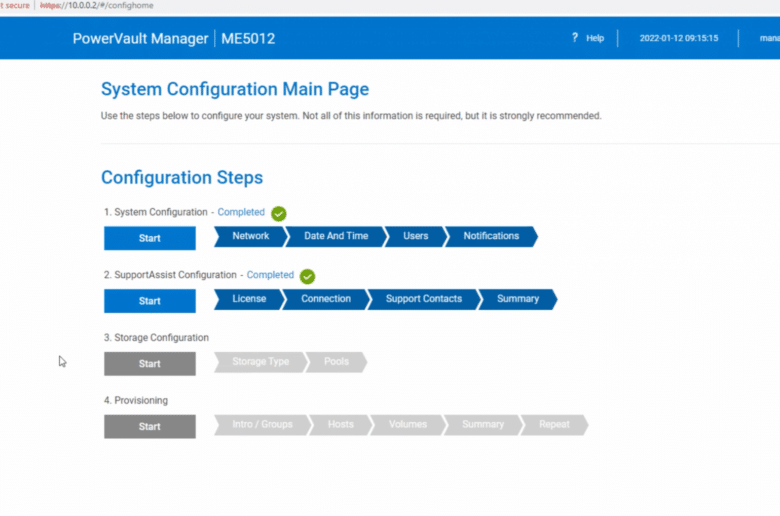
Task: Open the Notifications step
Action: tap(491, 236)
